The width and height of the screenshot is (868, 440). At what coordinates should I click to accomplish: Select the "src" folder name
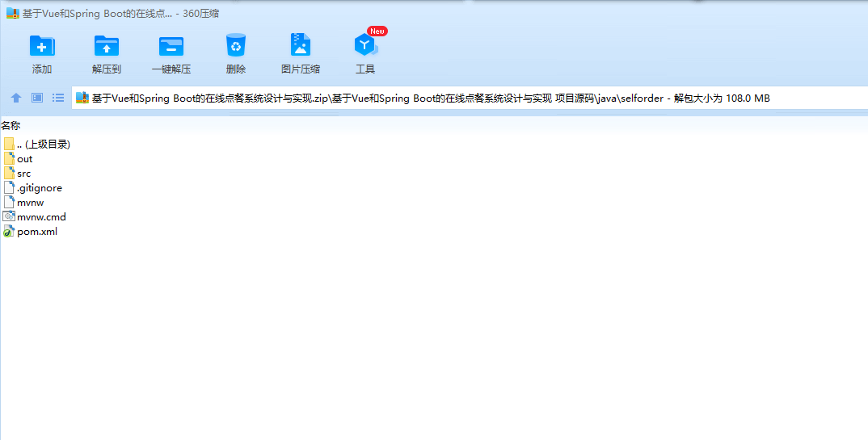[x=23, y=174]
